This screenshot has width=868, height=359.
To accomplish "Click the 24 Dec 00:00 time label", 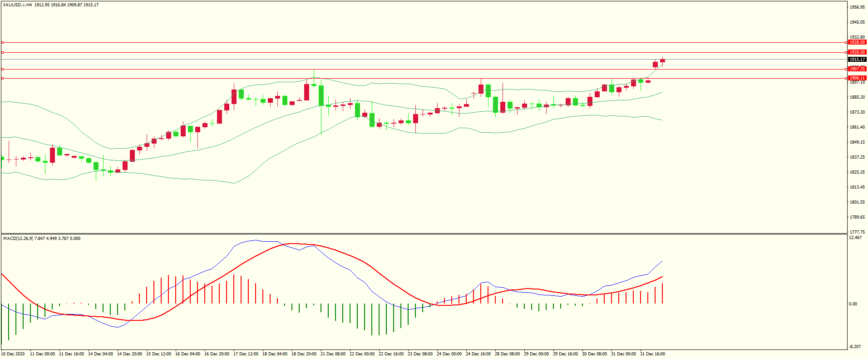I will point(449,354).
